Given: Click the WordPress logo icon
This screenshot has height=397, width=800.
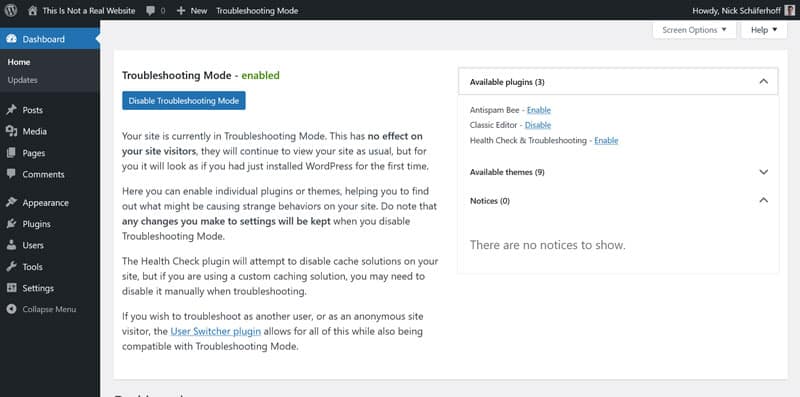Looking at the screenshot, I should point(11,10).
